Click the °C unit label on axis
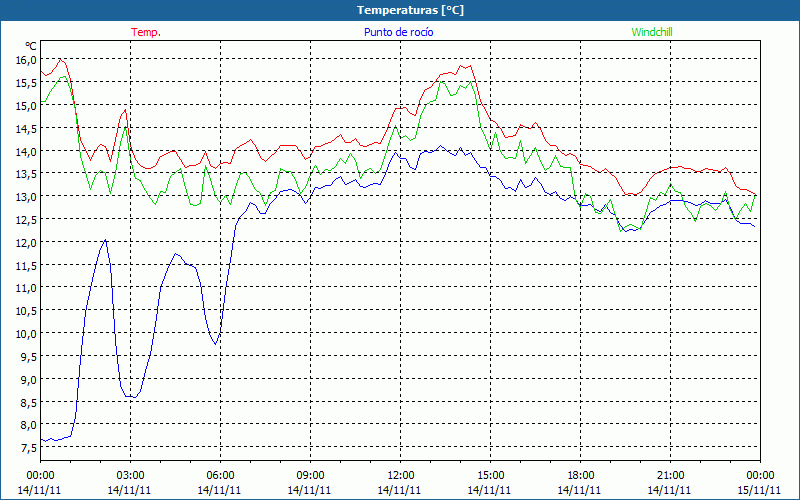 click(x=31, y=46)
